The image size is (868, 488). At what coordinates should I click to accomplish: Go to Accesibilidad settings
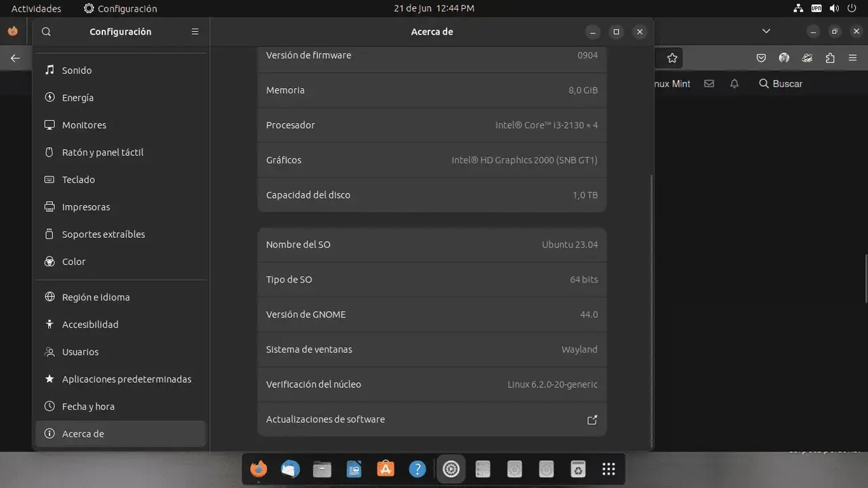tap(121, 325)
